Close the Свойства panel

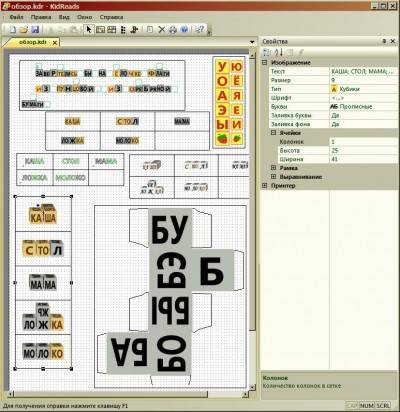click(393, 41)
